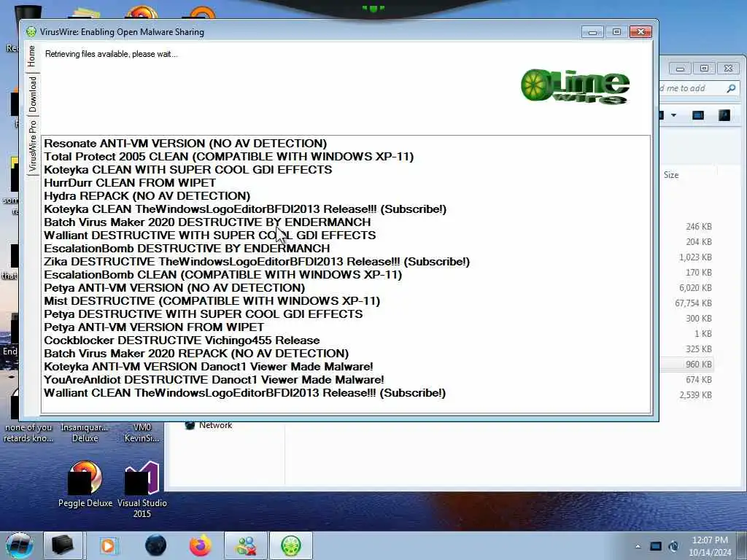Open the dark globe taskbar icon
The width and height of the screenshot is (747, 560).
(x=156, y=545)
